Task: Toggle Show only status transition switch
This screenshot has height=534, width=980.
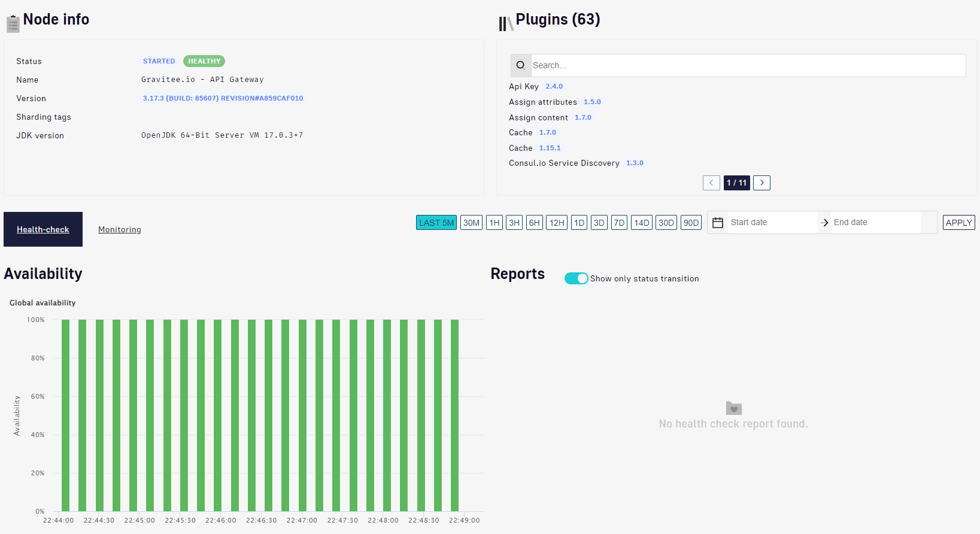Action: [x=576, y=278]
